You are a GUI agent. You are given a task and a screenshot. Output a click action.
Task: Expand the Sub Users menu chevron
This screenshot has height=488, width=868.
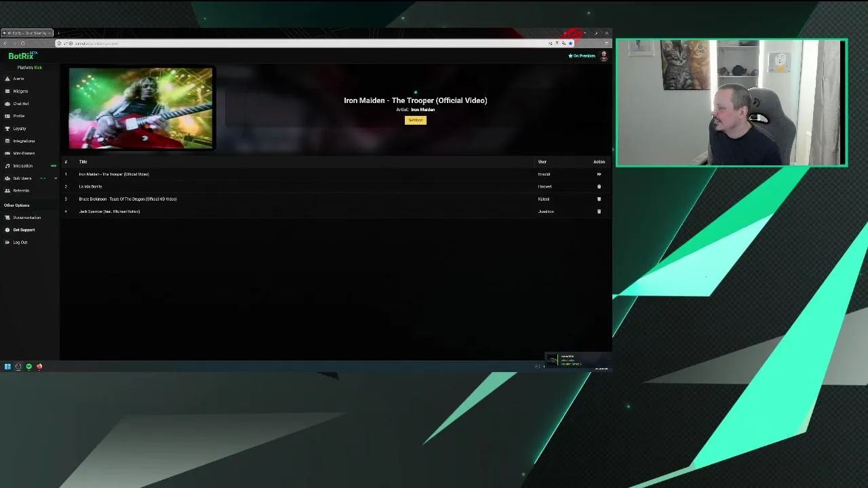point(56,178)
